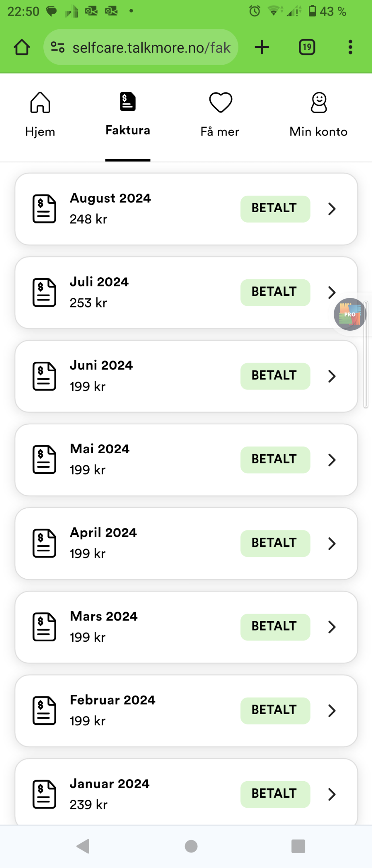This screenshot has height=868, width=372.
Task: Switch to the Min konto tab
Action: [319, 115]
